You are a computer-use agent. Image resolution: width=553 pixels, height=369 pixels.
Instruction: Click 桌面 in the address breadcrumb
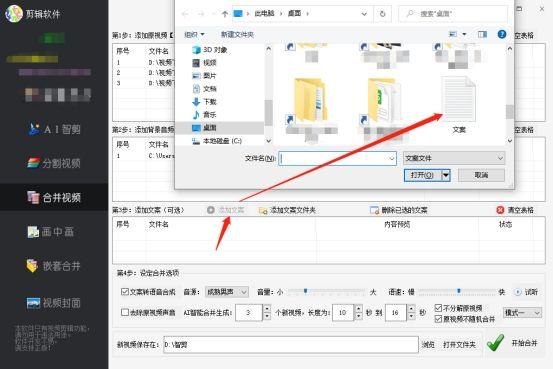[294, 13]
